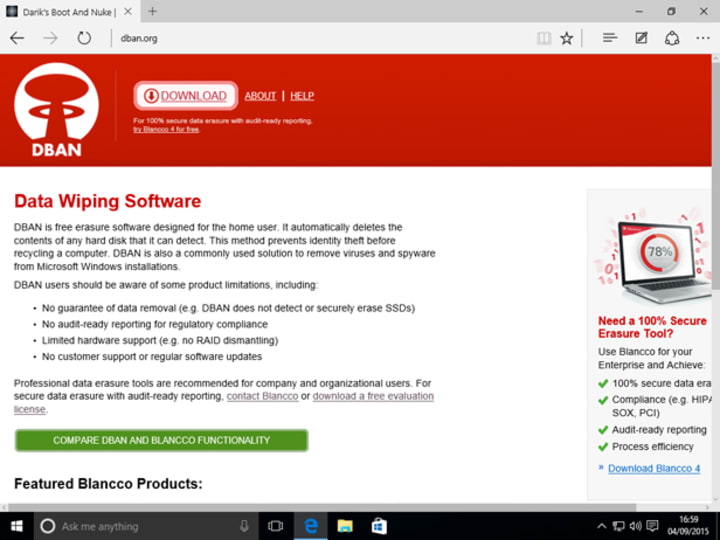The image size is (720, 540).
Task: Click the 'try Blancco 4 for free' link
Action: pyautogui.click(x=166, y=129)
